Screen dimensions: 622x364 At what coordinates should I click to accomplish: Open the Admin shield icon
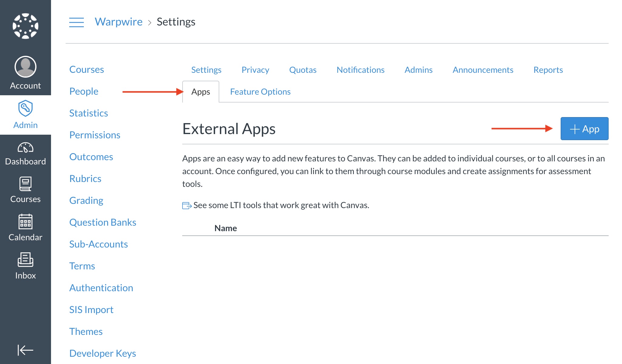point(26,108)
